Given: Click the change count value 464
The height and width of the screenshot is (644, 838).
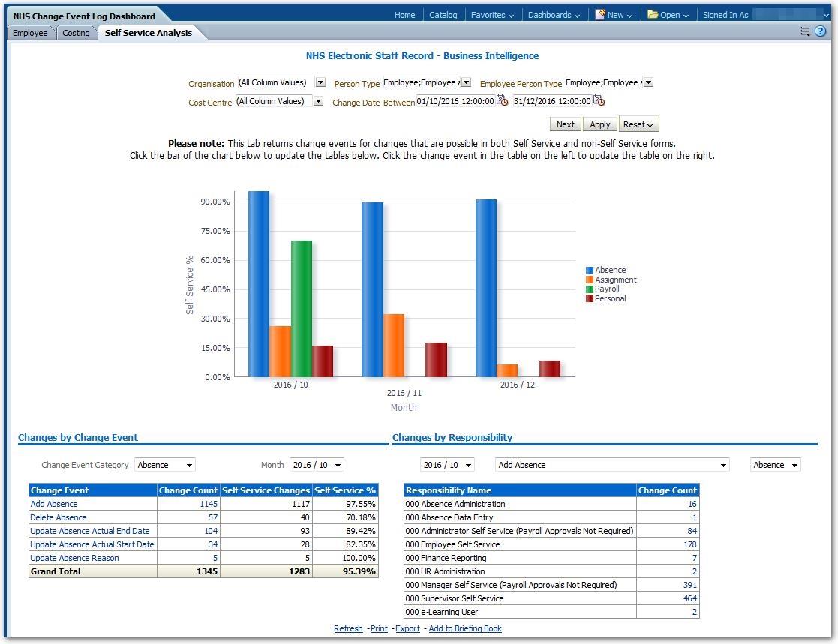Looking at the screenshot, I should pyautogui.click(x=689, y=598).
